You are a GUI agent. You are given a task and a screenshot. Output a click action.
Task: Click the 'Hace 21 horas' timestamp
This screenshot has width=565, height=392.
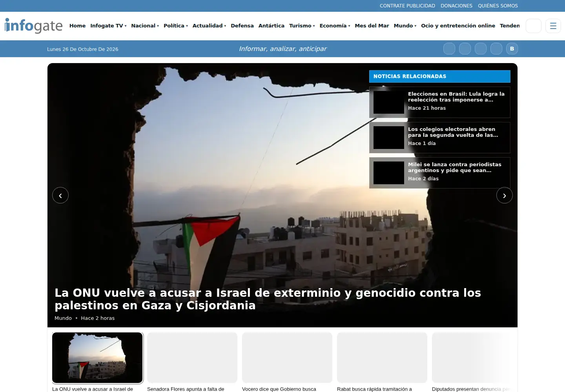pos(427,108)
